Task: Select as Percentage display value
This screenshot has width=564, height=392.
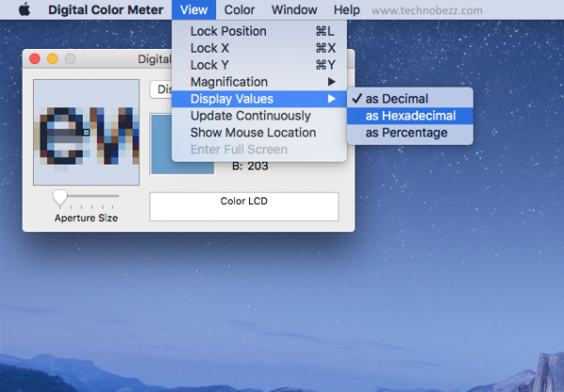Action: point(410,133)
